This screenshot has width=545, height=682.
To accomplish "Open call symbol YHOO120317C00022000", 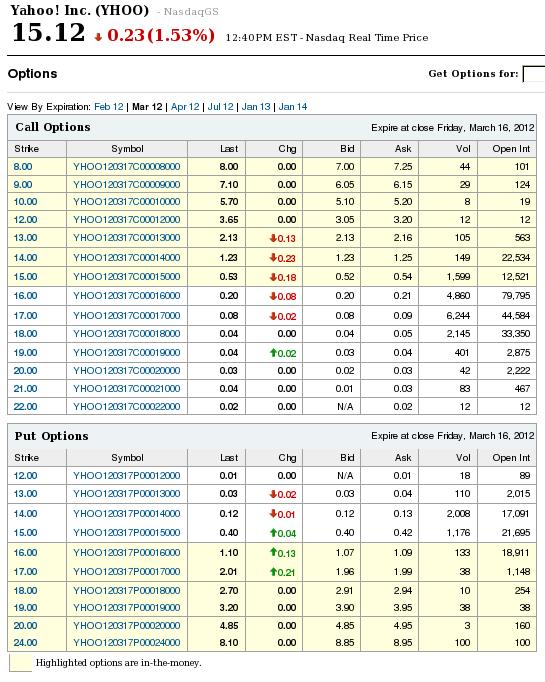I will pyautogui.click(x=127, y=407).
